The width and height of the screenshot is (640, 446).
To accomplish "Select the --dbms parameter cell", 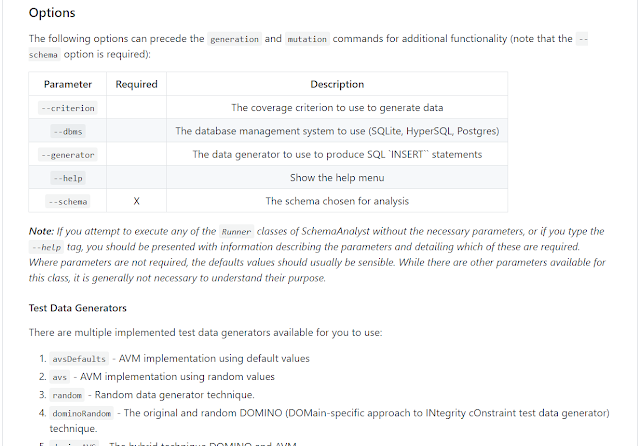I will [x=68, y=131].
